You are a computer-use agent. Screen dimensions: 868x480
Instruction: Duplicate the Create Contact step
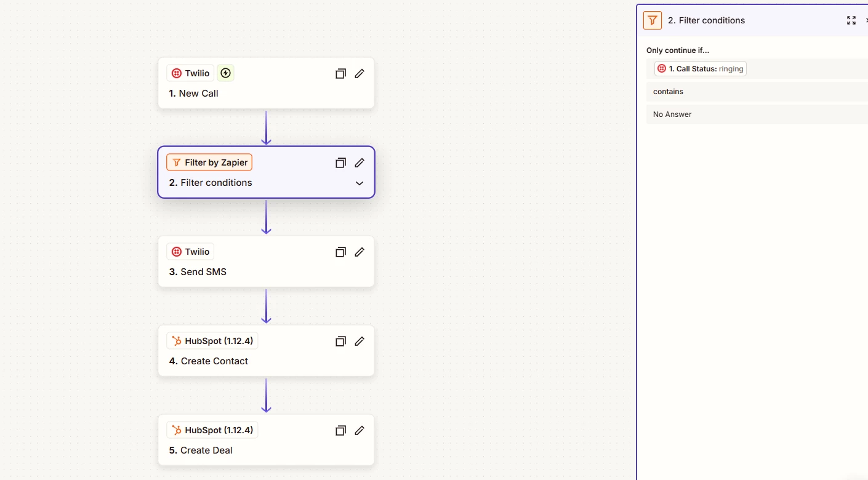pos(340,342)
